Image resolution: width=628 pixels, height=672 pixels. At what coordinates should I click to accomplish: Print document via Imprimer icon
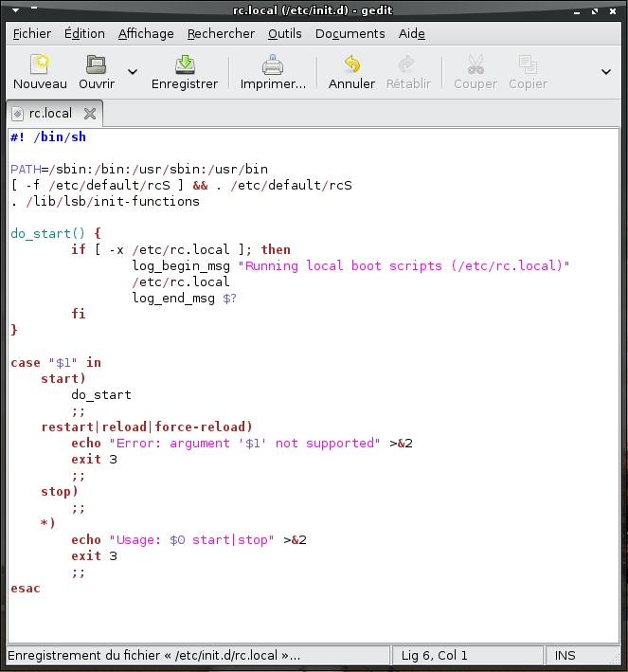[x=273, y=65]
